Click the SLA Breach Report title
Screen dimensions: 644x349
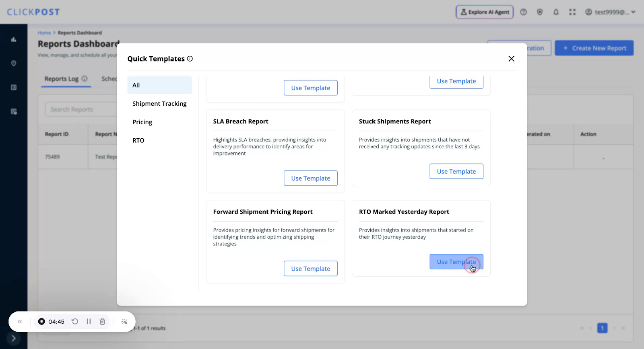tap(241, 121)
